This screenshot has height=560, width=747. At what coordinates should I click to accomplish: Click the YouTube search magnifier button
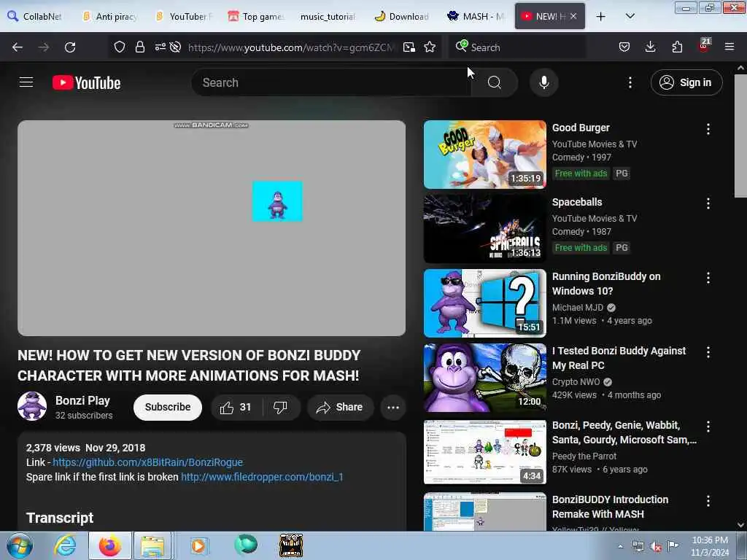tap(495, 82)
